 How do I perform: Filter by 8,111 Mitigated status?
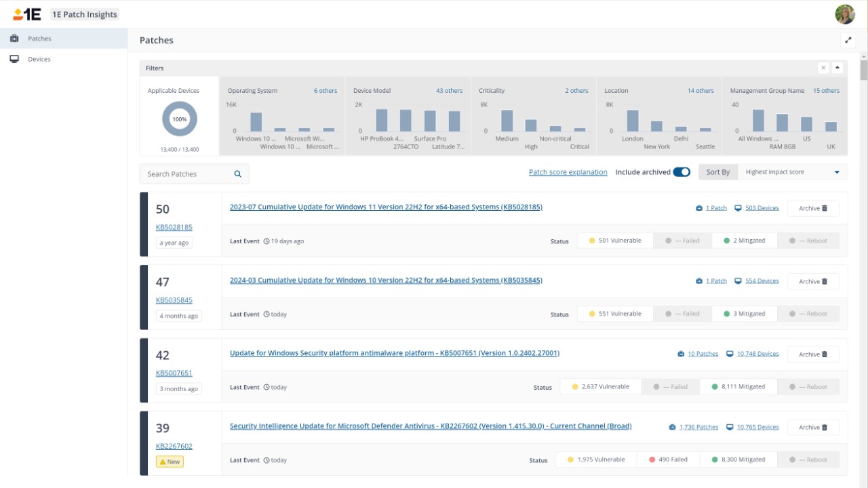[x=738, y=387]
